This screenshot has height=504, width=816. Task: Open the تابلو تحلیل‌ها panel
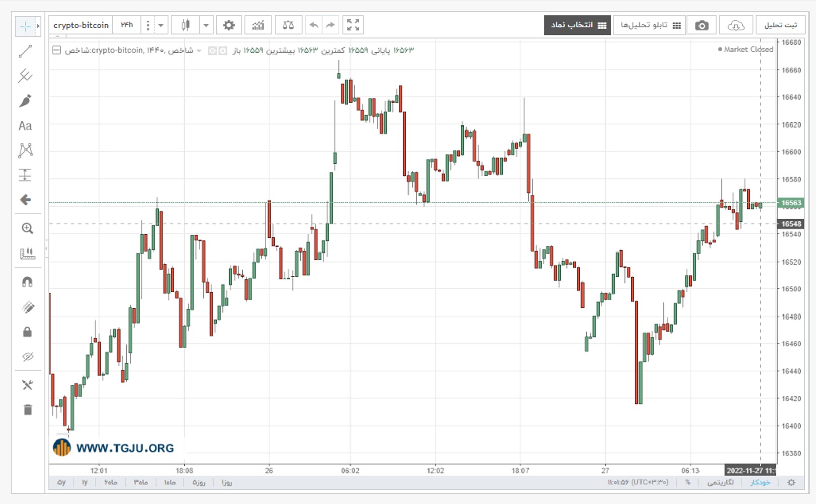[x=650, y=25]
